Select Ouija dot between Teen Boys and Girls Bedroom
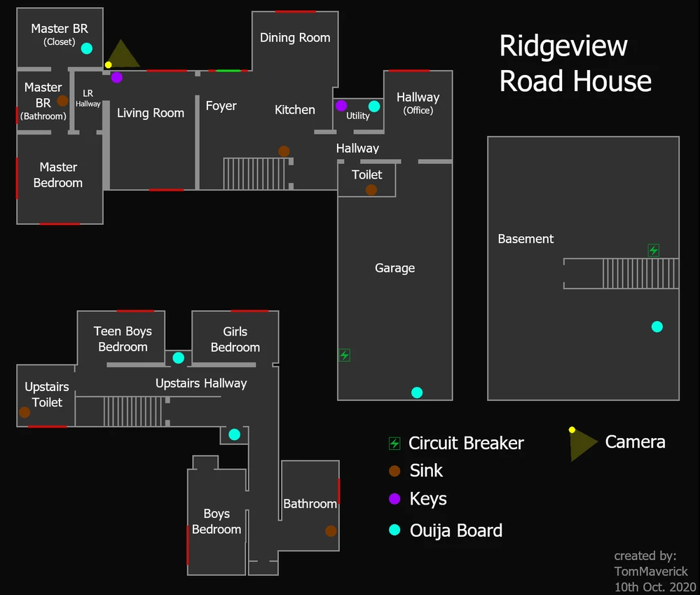Screen dimensions: 700x595 [178, 357]
